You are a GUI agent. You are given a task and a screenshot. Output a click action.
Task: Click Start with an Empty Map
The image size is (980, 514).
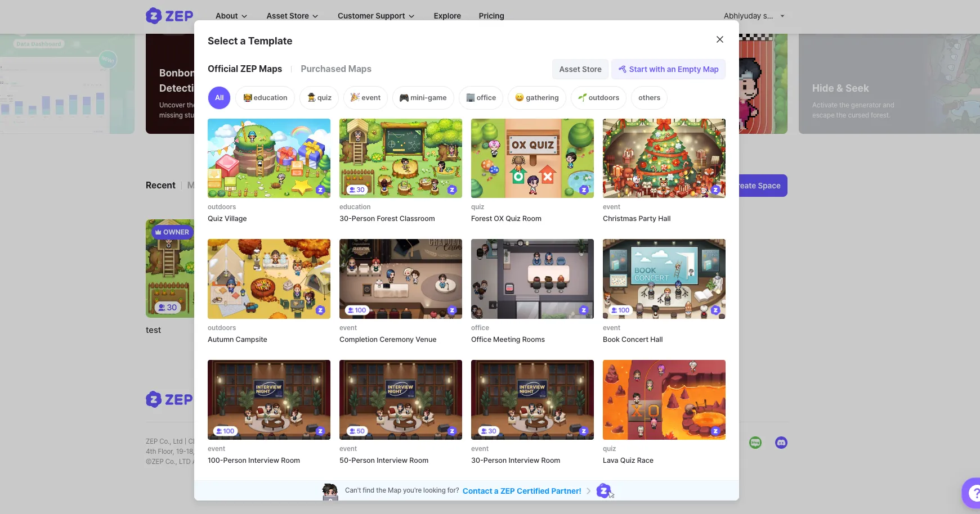(x=668, y=69)
